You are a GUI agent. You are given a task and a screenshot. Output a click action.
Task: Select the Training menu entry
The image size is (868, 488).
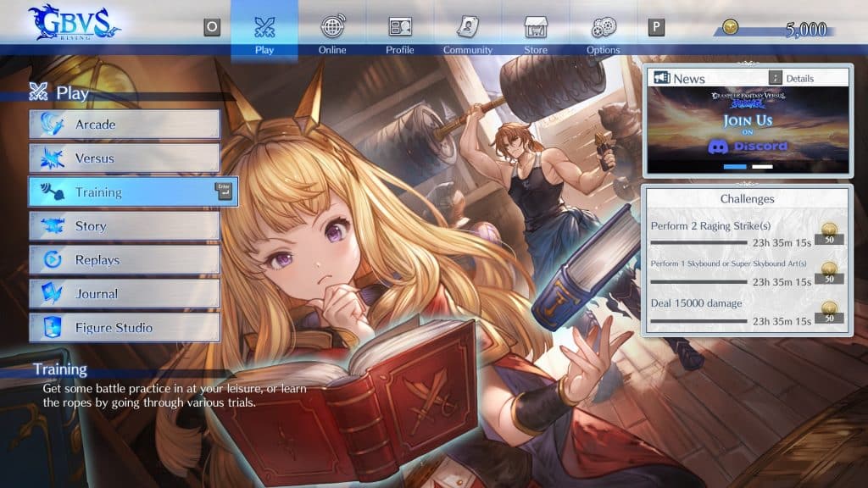pos(133,192)
